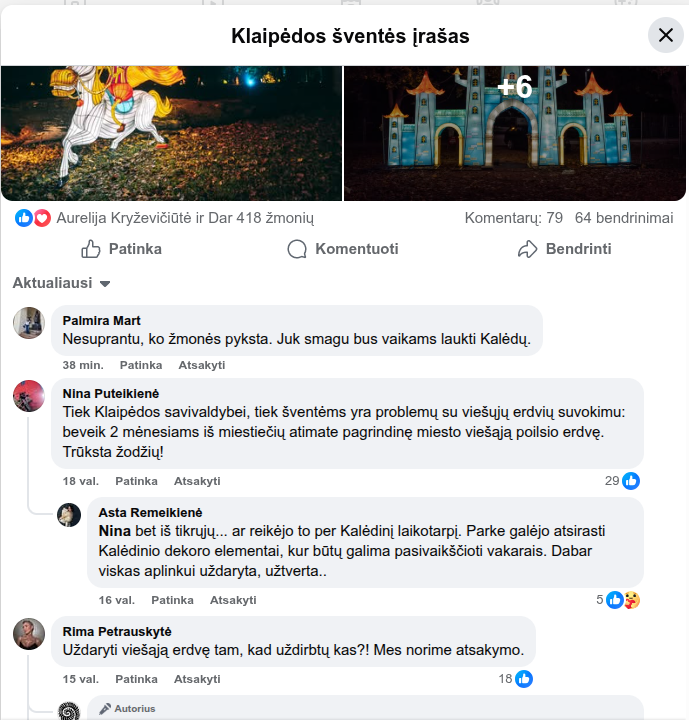
Task: Expand the Aktualiausi comment sorting dropdown
Action: 62,283
